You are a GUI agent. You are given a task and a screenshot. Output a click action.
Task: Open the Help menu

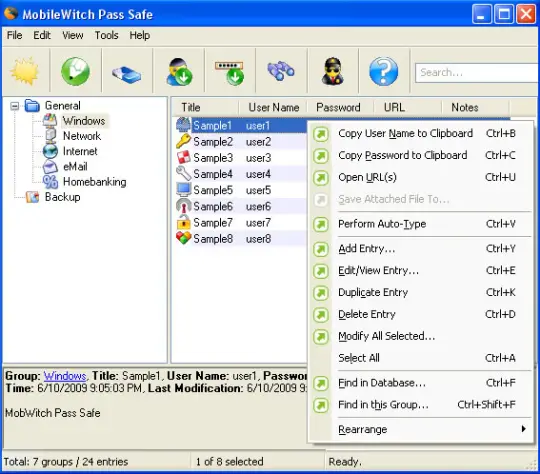[x=139, y=35]
